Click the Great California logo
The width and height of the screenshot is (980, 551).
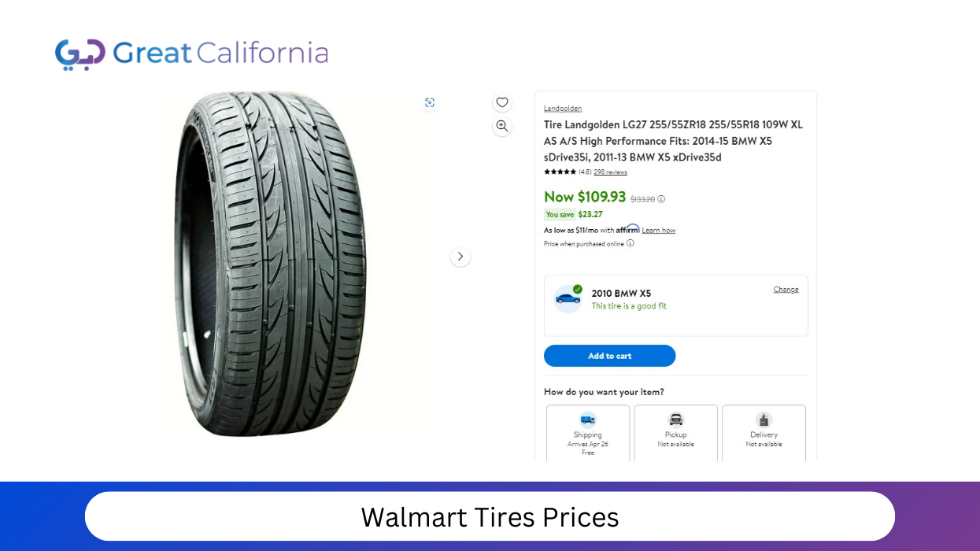pyautogui.click(x=191, y=54)
